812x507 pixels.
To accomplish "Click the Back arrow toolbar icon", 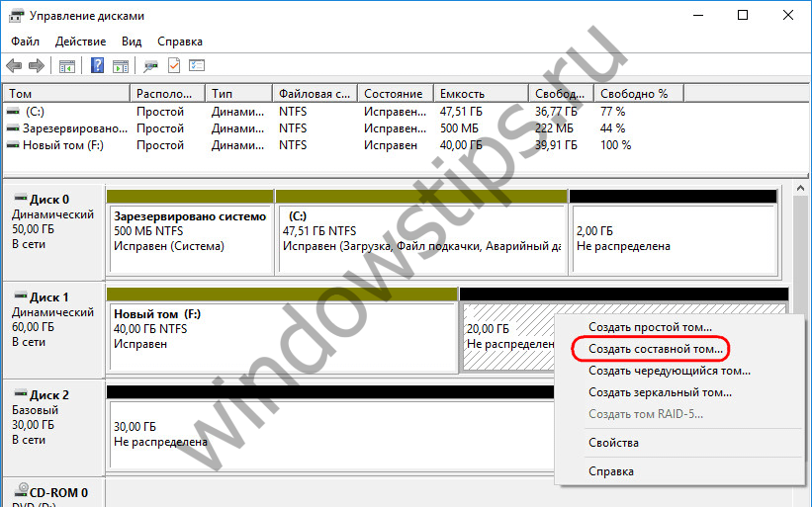I will coord(14,66).
